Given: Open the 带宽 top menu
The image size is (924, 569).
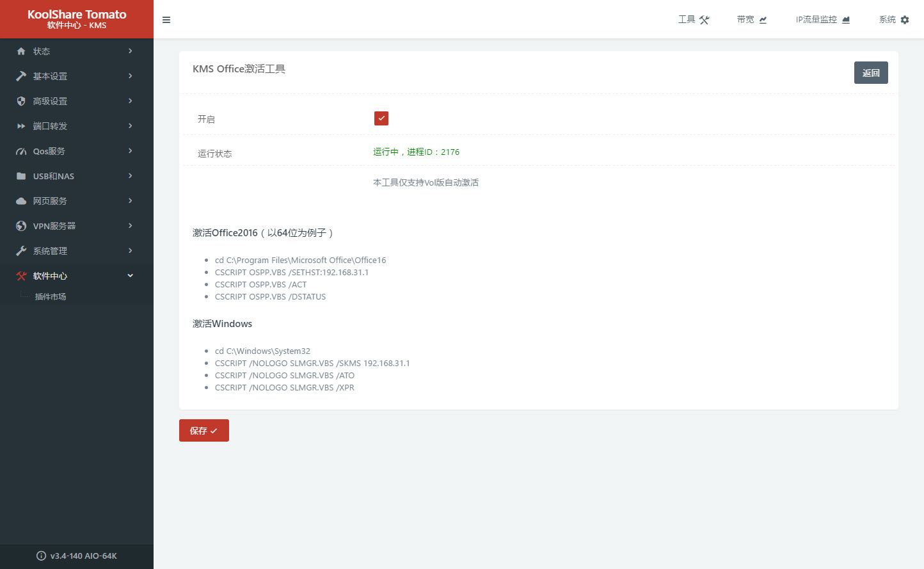Looking at the screenshot, I should [751, 20].
